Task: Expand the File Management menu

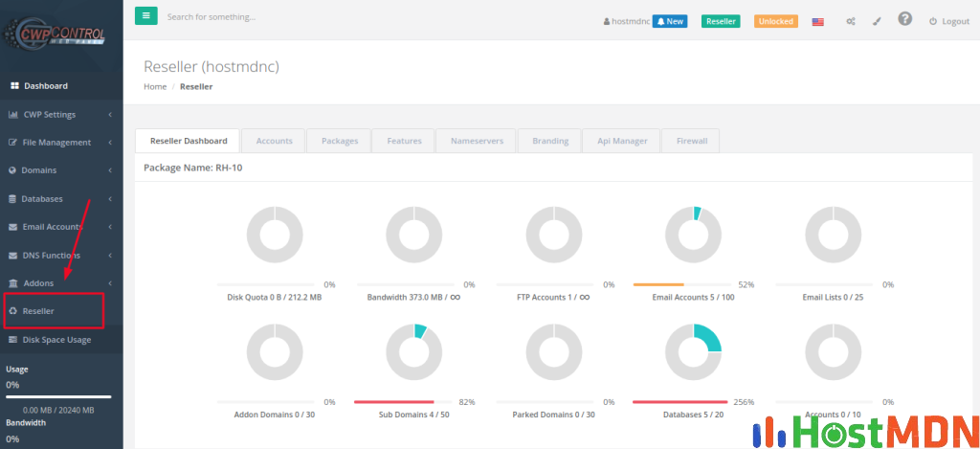Action: [x=56, y=143]
